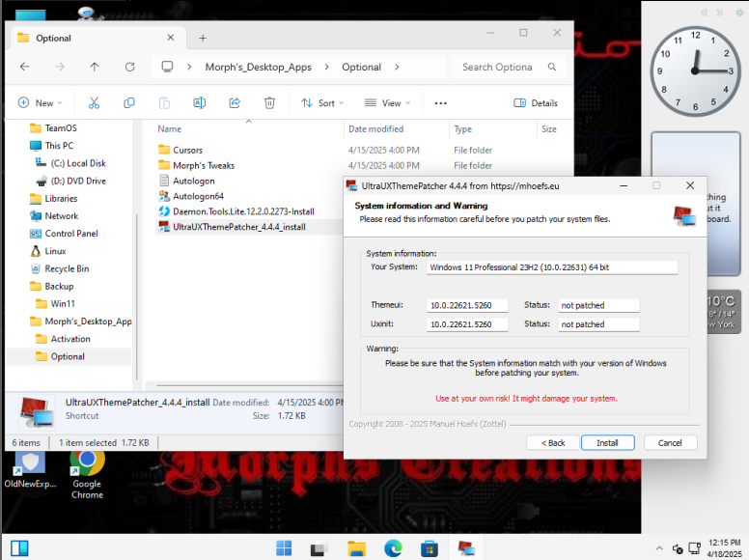Close the Optional tab
Screen dimensions: 749x560
click(x=171, y=38)
